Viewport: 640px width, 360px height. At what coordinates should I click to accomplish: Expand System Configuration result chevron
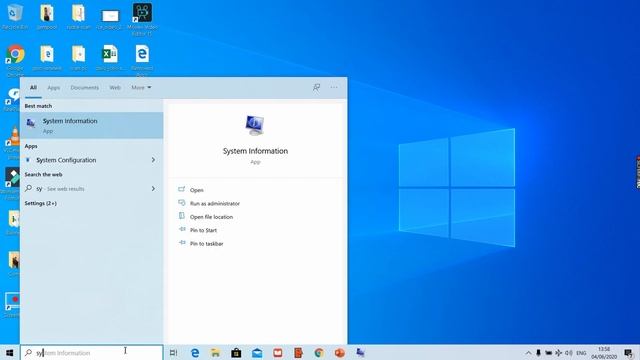coord(153,160)
